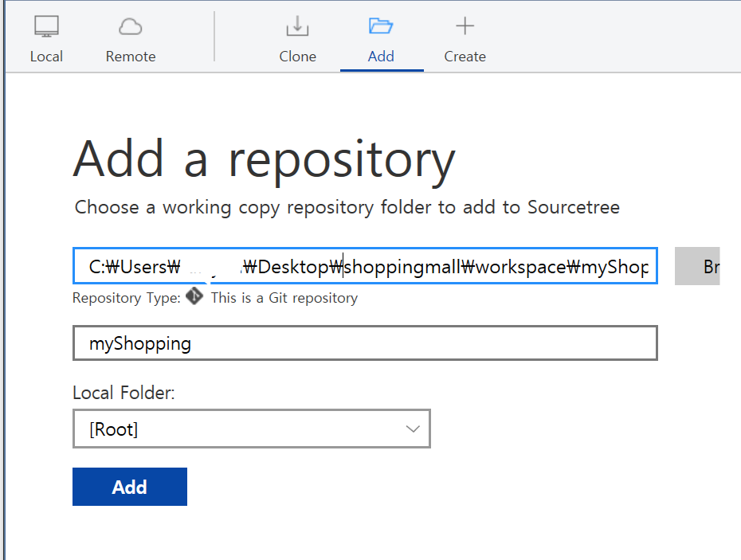Image resolution: width=741 pixels, height=560 pixels.
Task: Select the Add folder icon
Action: click(381, 25)
